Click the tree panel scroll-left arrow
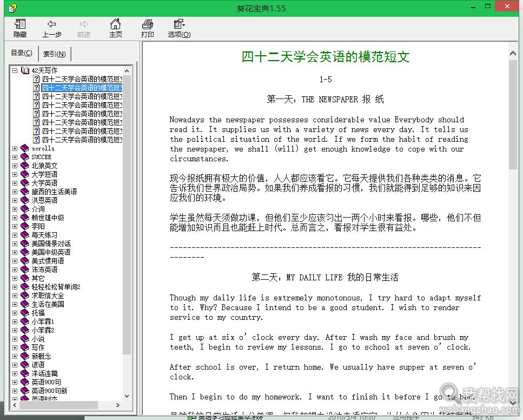 click(15, 405)
